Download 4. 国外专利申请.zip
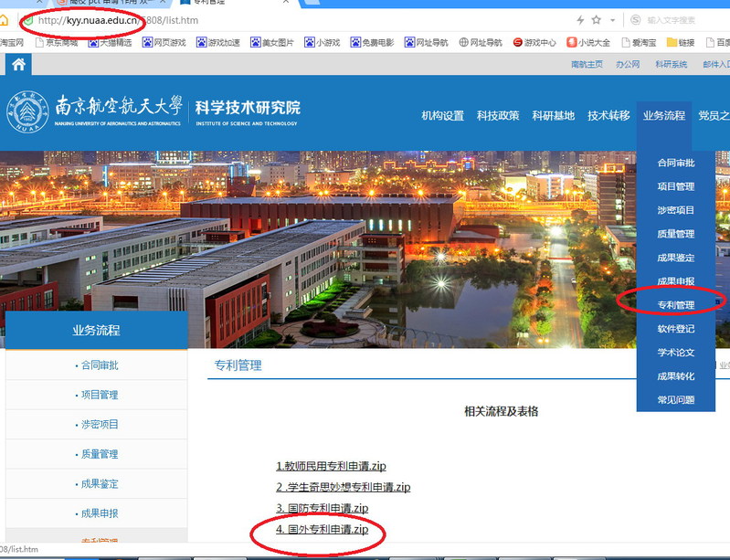The width and height of the screenshot is (730, 560). coord(322,529)
